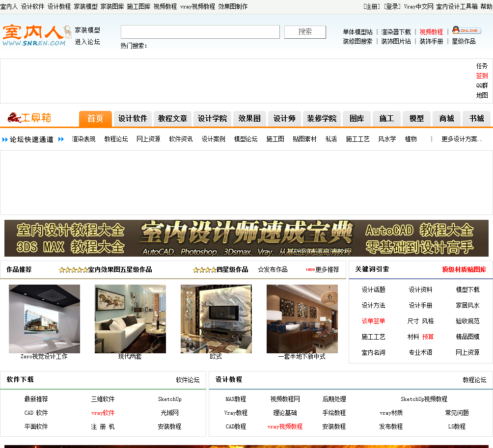The image size is (493, 448).
Task: Open Zero视觉设计工作 thumbnail image
Action: (x=44, y=319)
